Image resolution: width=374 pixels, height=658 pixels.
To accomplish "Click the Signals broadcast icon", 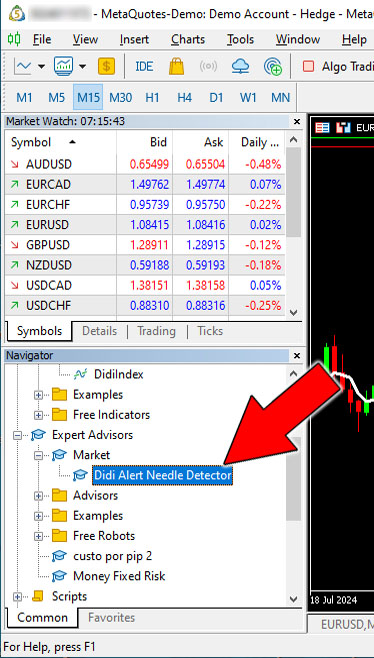I will (209, 67).
